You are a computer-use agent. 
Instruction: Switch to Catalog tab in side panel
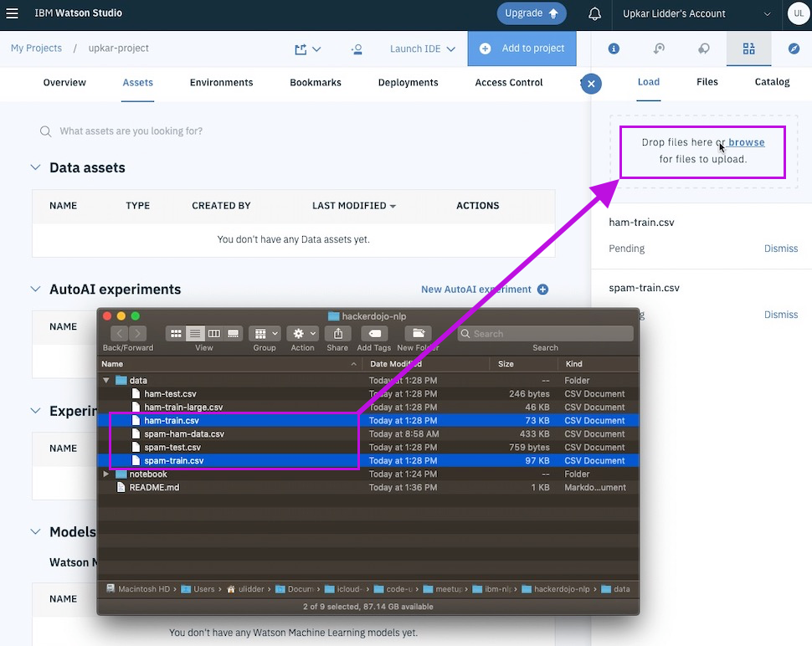click(x=772, y=82)
